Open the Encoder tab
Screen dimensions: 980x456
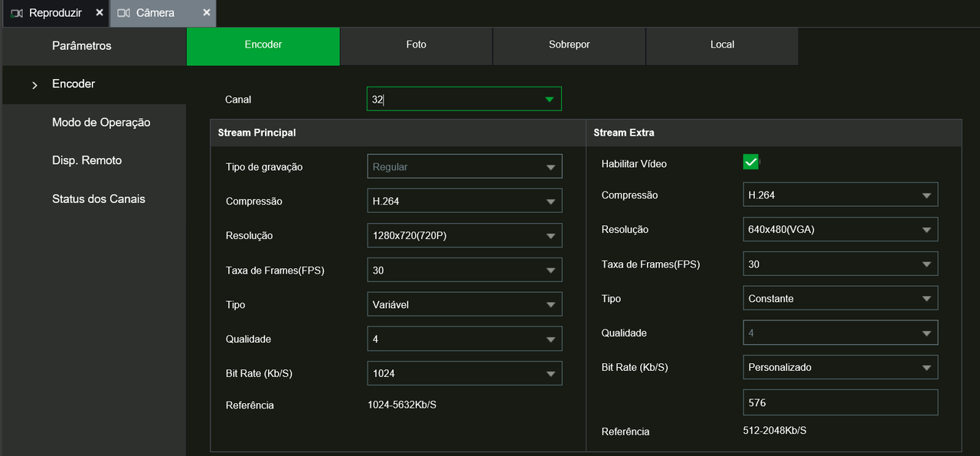click(x=263, y=46)
